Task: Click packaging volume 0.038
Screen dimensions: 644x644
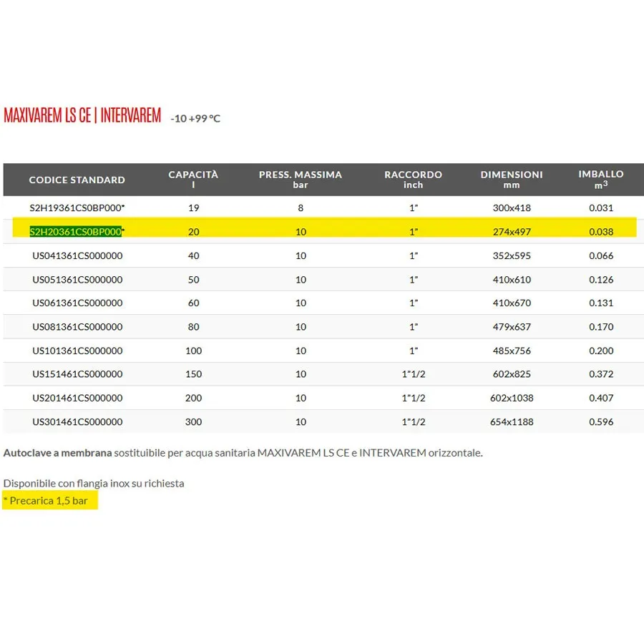Action: (x=601, y=232)
